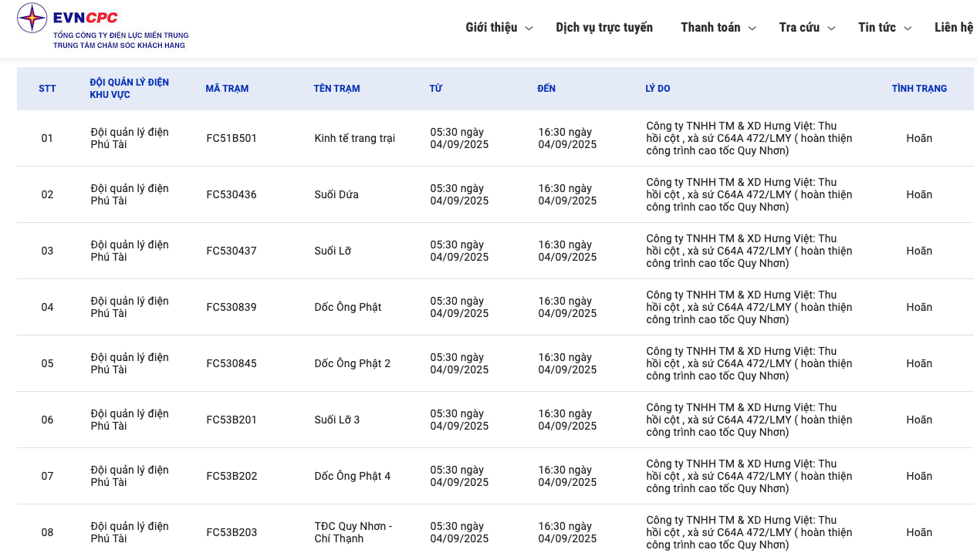Click station name Dốc Ông Phật 4
977x560 pixels.
tap(353, 476)
